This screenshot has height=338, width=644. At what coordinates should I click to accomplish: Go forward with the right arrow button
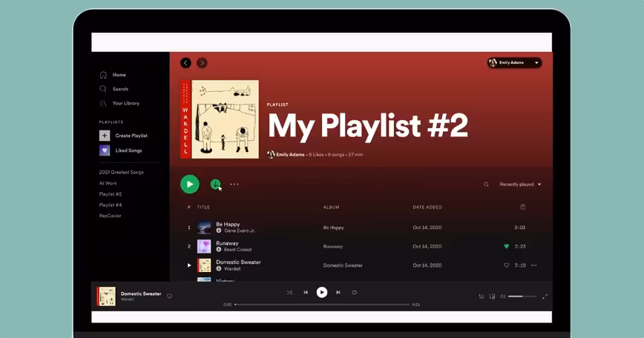[202, 63]
